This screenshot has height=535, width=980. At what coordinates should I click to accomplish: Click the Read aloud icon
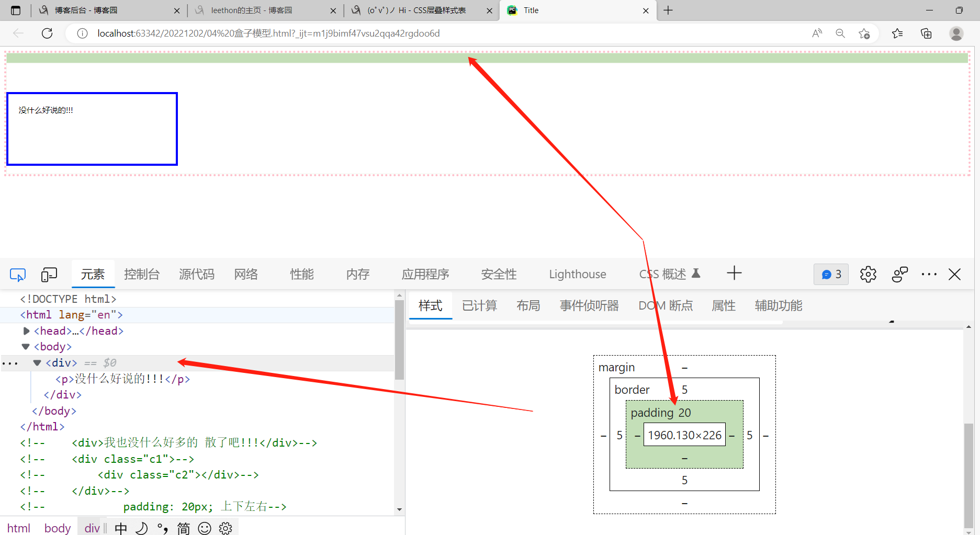817,33
